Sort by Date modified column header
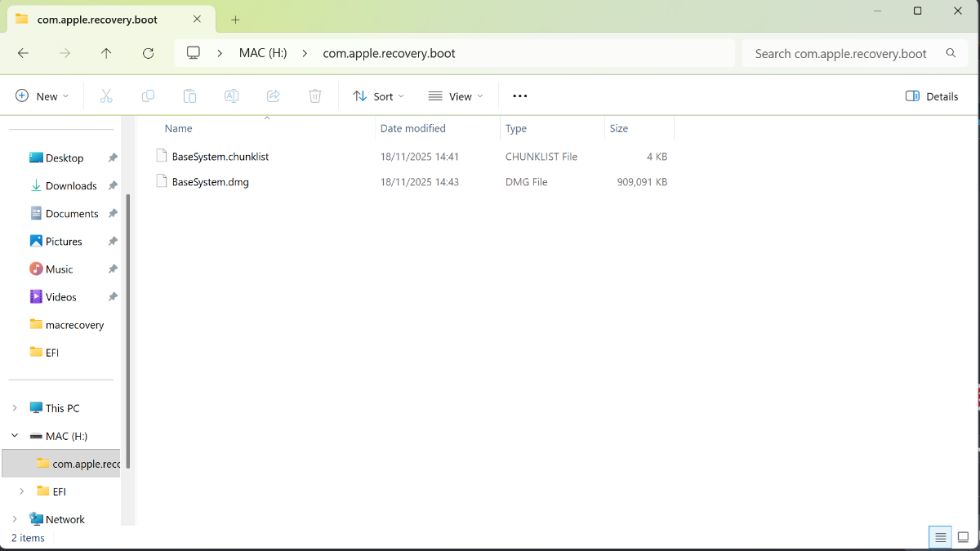 413,128
